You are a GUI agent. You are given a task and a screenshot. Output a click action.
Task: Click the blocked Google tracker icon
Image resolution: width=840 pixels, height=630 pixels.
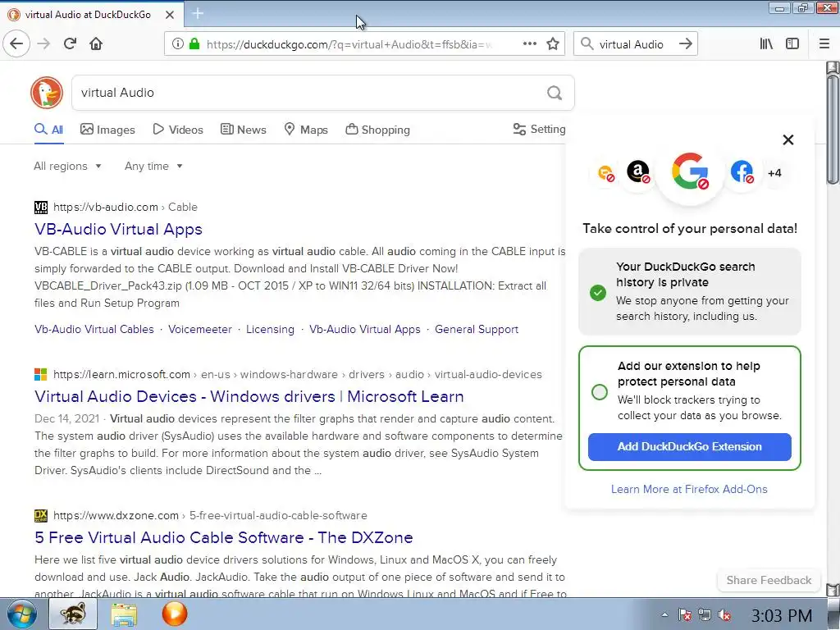tap(690, 171)
